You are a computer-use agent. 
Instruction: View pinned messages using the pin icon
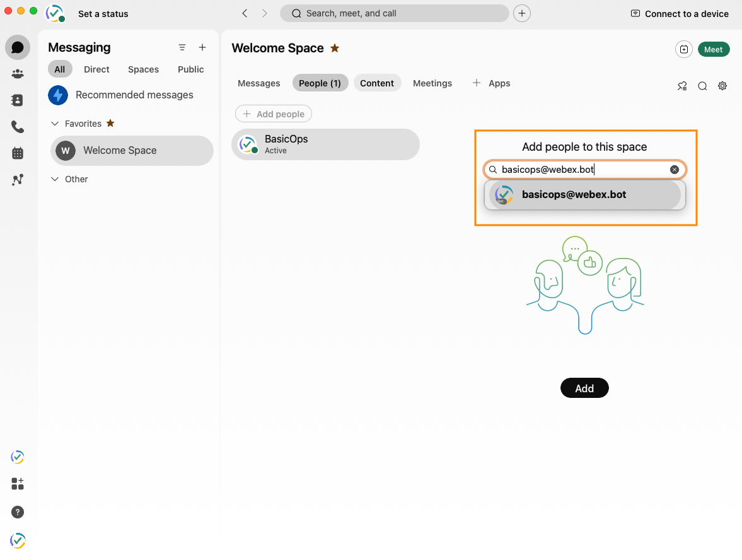point(682,86)
